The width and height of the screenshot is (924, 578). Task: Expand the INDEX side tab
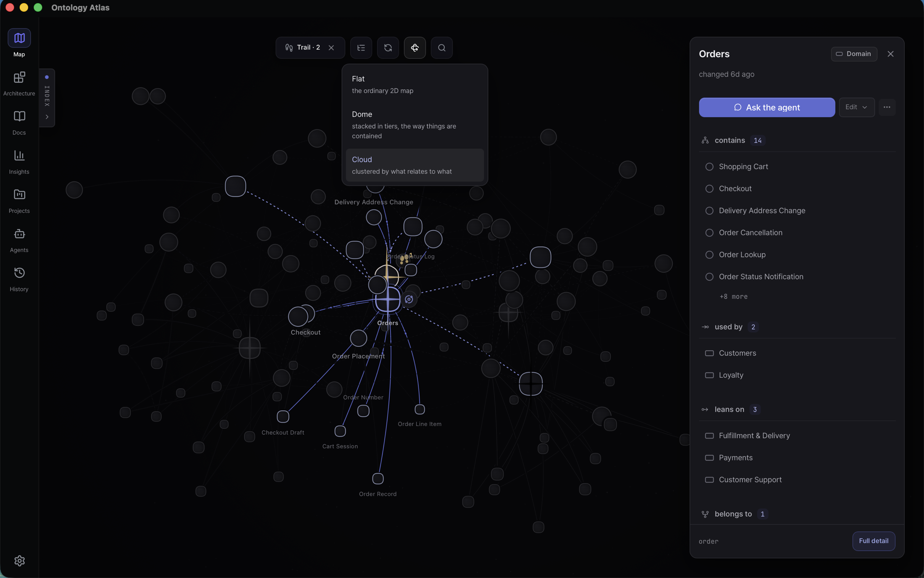tap(47, 98)
